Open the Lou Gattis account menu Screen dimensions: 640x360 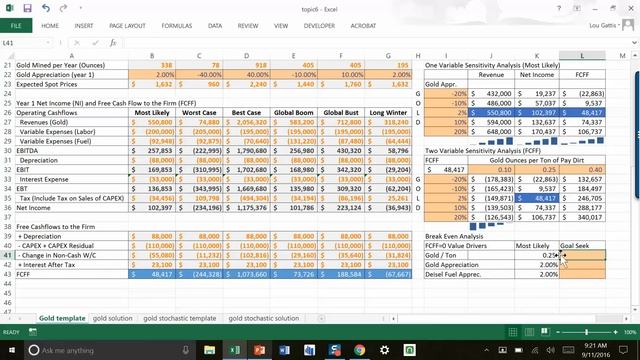603,25
